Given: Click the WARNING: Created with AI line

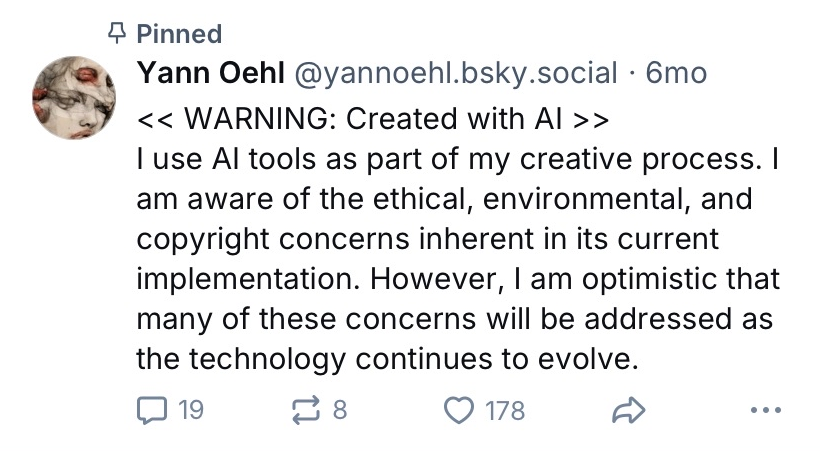Looking at the screenshot, I should 371,119.
